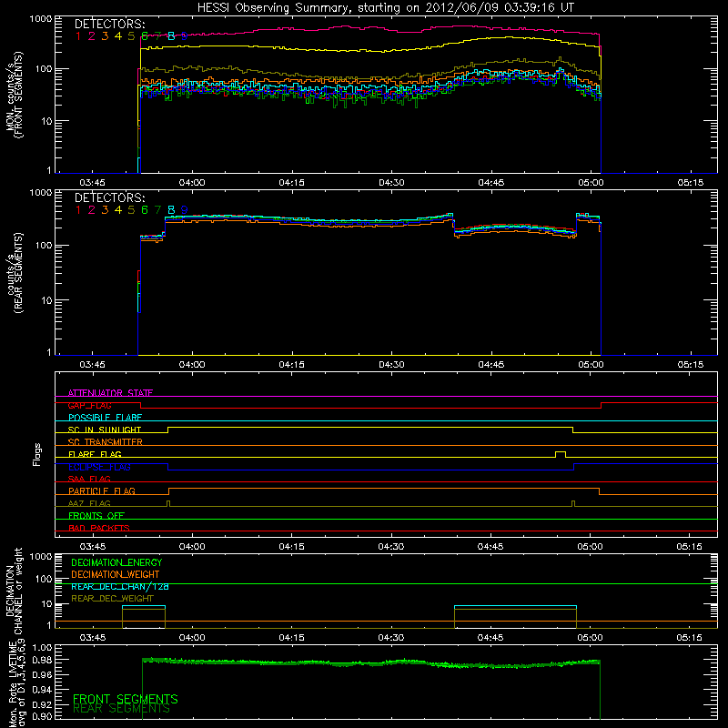Select the SC_TRANSMITTER flag label
728x728 pixels.
coord(106,442)
